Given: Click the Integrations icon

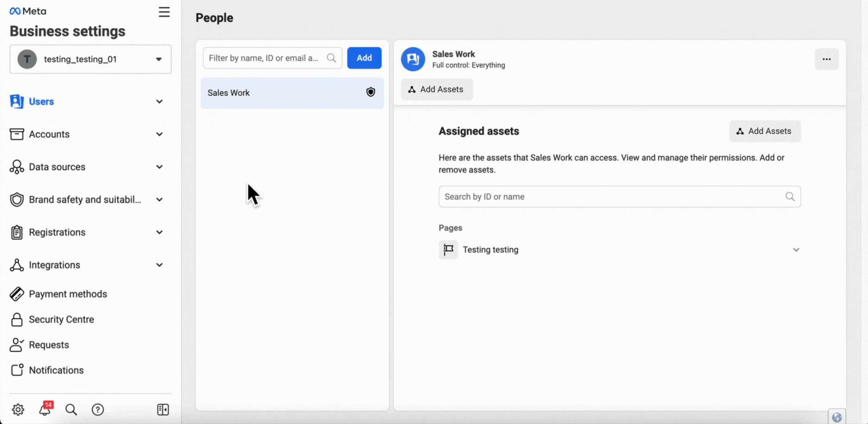Looking at the screenshot, I should [x=17, y=265].
